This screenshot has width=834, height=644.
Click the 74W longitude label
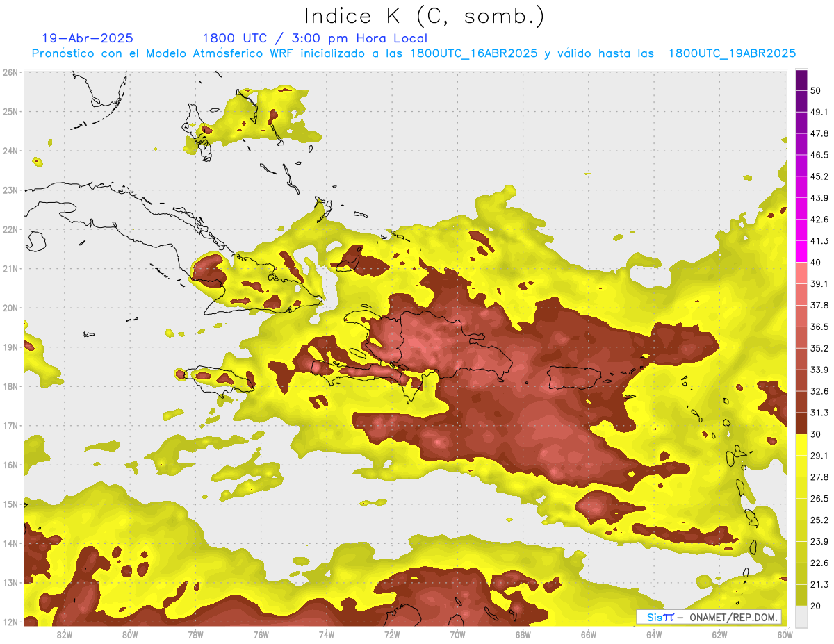(326, 635)
